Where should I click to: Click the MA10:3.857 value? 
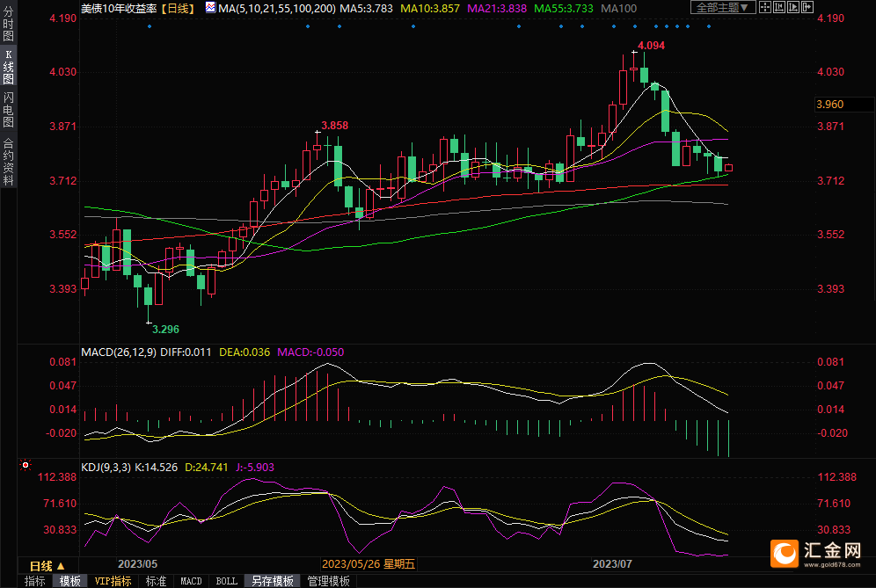point(430,9)
